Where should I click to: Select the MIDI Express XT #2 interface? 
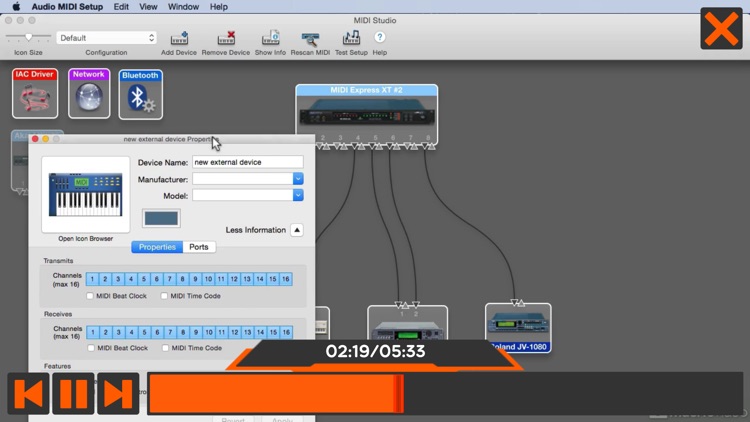tap(366, 113)
